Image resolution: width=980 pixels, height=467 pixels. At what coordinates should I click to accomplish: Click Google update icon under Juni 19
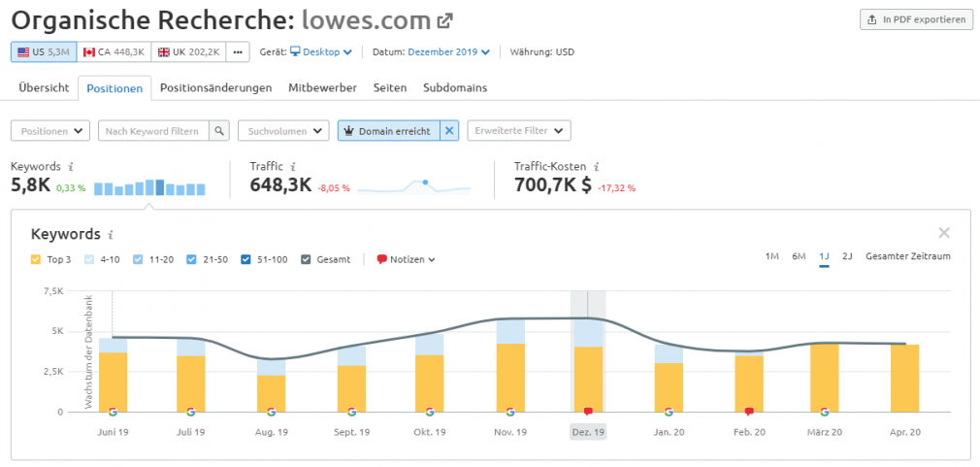pyautogui.click(x=113, y=412)
